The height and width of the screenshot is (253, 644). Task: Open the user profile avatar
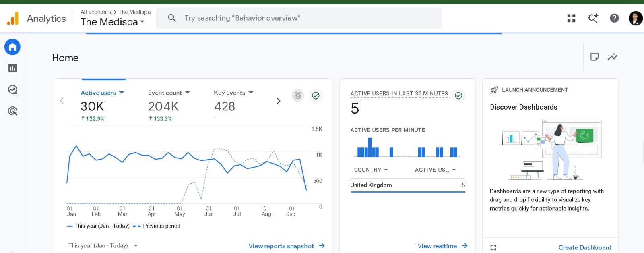click(636, 18)
